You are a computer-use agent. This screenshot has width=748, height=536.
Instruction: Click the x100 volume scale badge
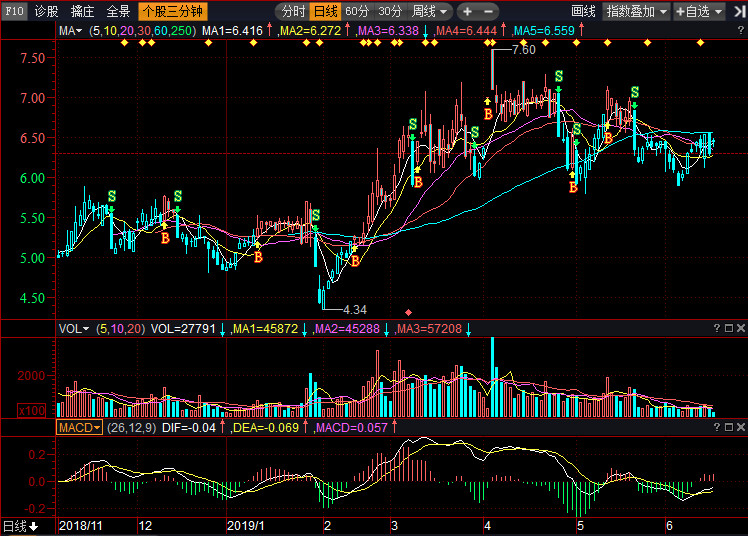(30, 410)
